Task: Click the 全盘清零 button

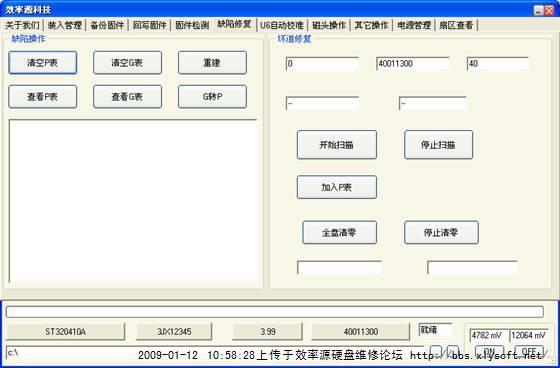Action: click(339, 233)
